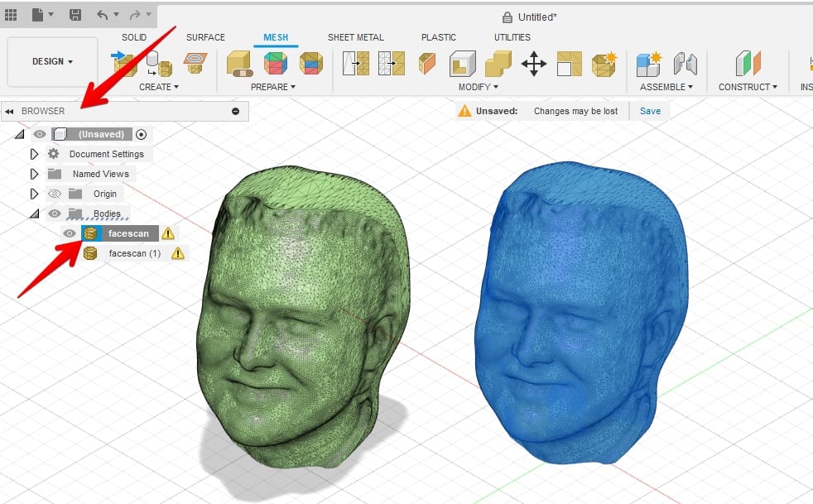Image resolution: width=813 pixels, height=504 pixels.
Task: Select the Tessellate tool
Action: click(160, 64)
